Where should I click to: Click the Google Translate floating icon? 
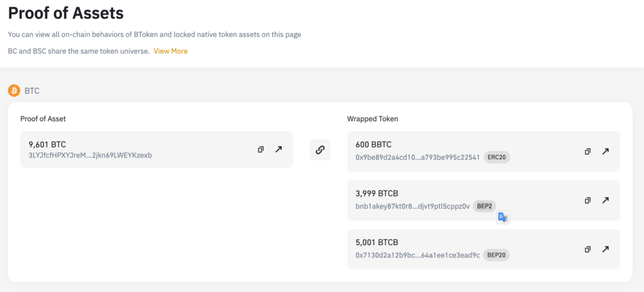point(502,217)
